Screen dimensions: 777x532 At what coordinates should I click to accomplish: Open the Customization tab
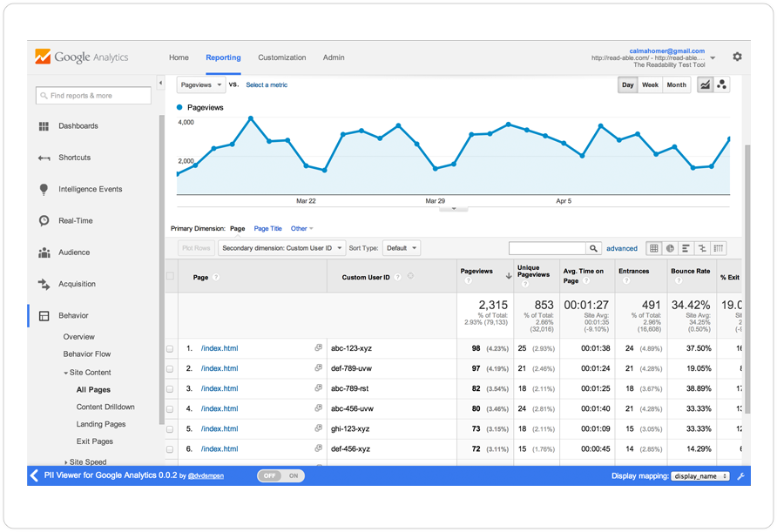coord(282,57)
